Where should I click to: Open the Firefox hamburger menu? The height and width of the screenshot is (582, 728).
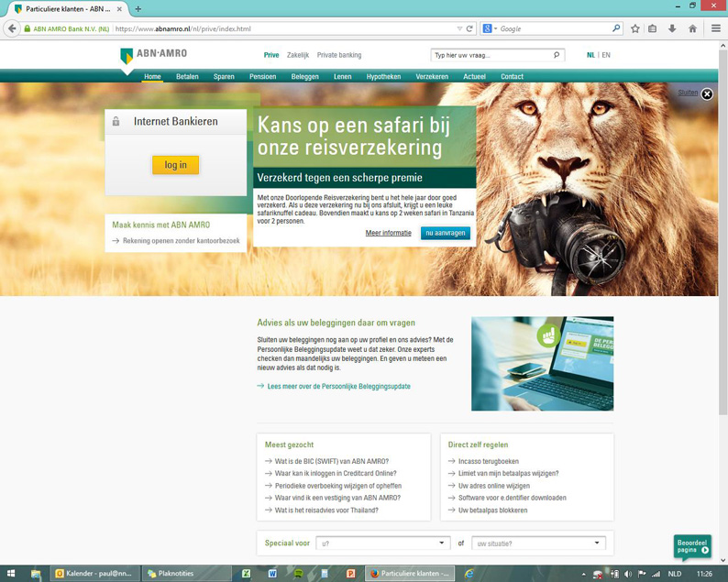click(716, 28)
